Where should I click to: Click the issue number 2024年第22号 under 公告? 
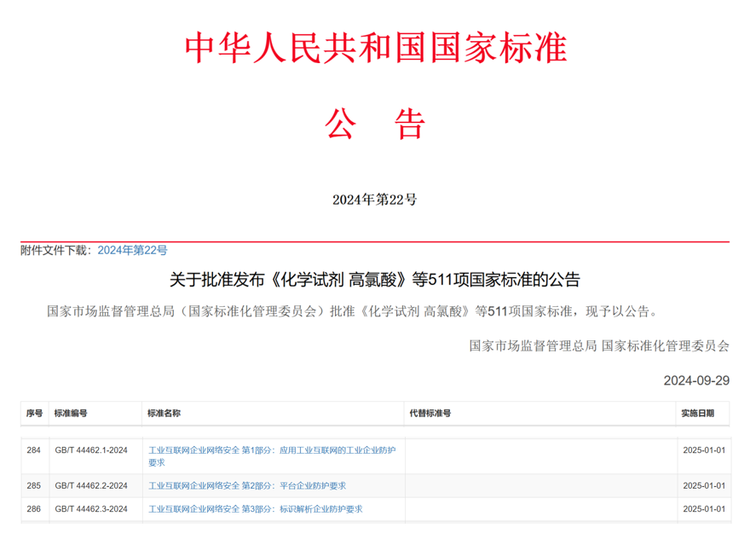375,200
